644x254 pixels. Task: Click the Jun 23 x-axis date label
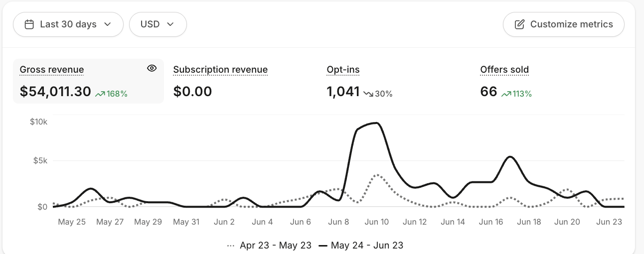pos(609,222)
